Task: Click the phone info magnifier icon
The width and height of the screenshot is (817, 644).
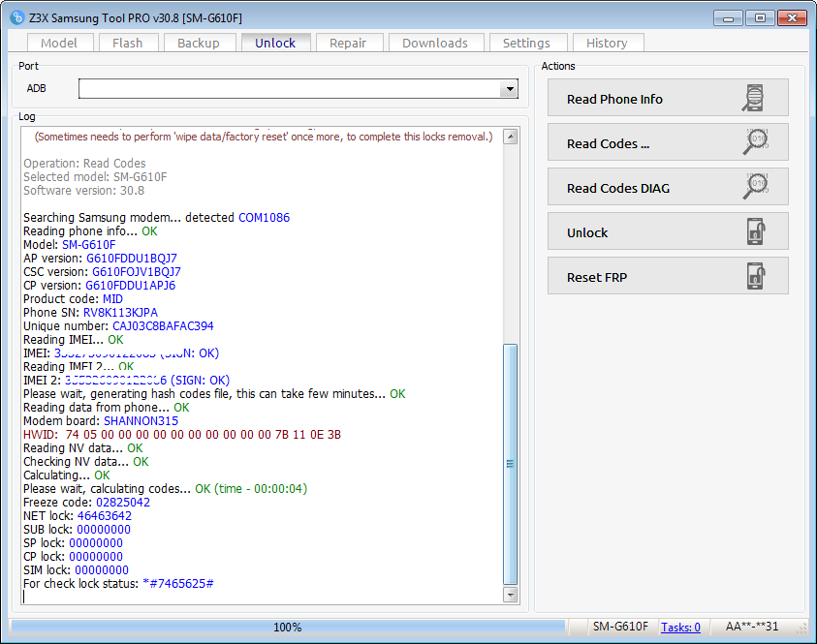Action: click(753, 98)
